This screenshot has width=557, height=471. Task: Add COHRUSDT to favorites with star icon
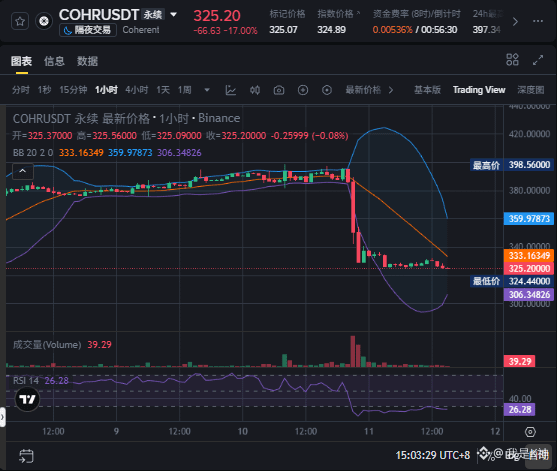point(20,21)
